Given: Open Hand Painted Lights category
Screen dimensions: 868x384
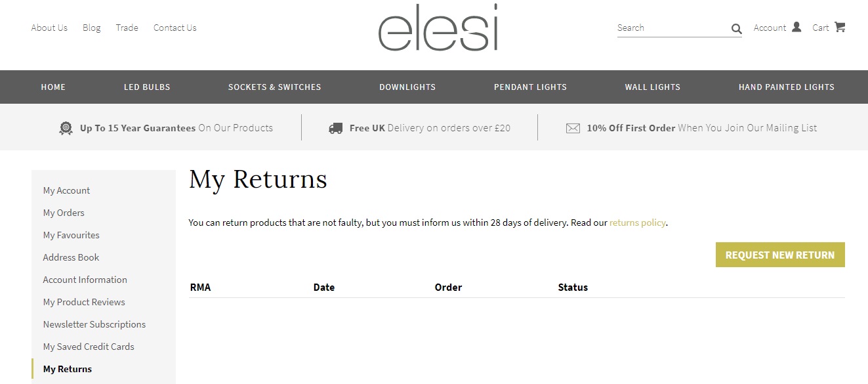Looking at the screenshot, I should pyautogui.click(x=787, y=87).
